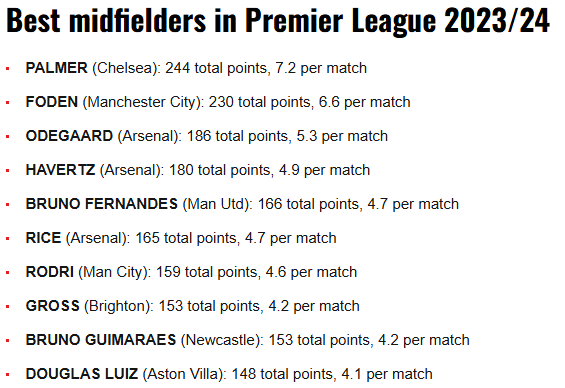Click the red bullet beside PALMER
The image size is (565, 388).
tap(8, 68)
